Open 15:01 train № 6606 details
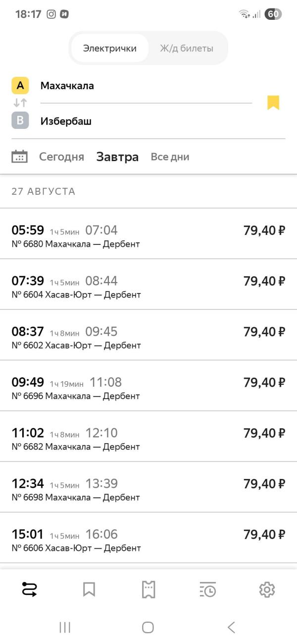 point(148,537)
